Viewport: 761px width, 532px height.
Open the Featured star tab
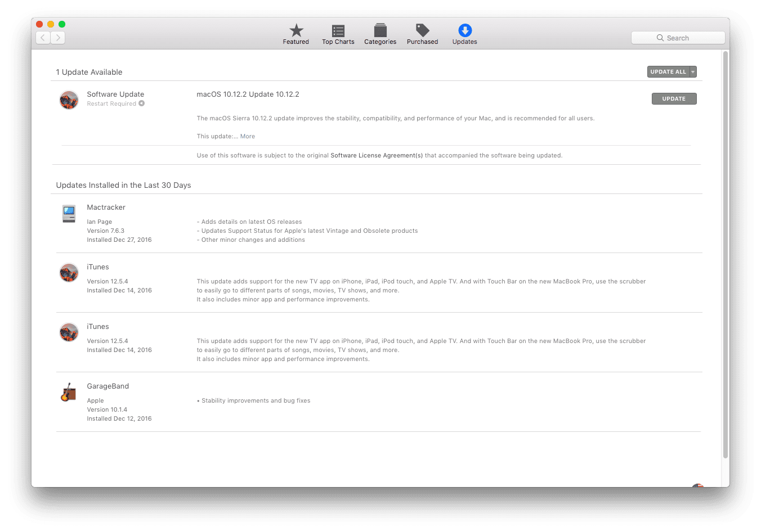pos(296,34)
